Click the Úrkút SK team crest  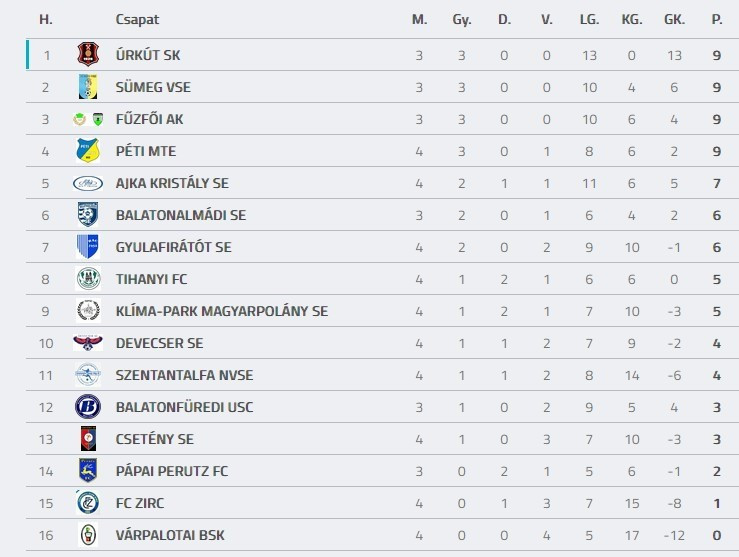88,55
